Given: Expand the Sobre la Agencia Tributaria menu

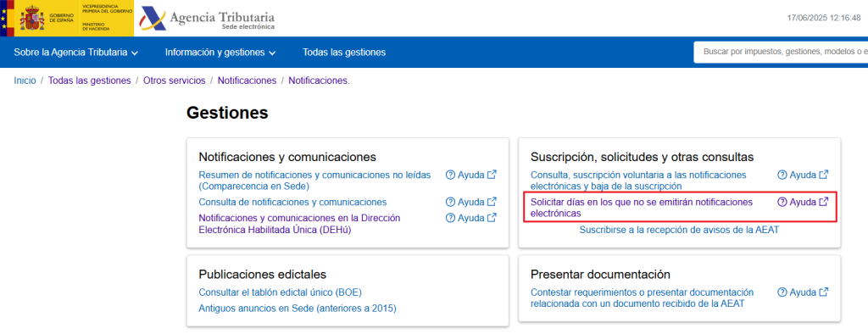Looking at the screenshot, I should coord(75,53).
